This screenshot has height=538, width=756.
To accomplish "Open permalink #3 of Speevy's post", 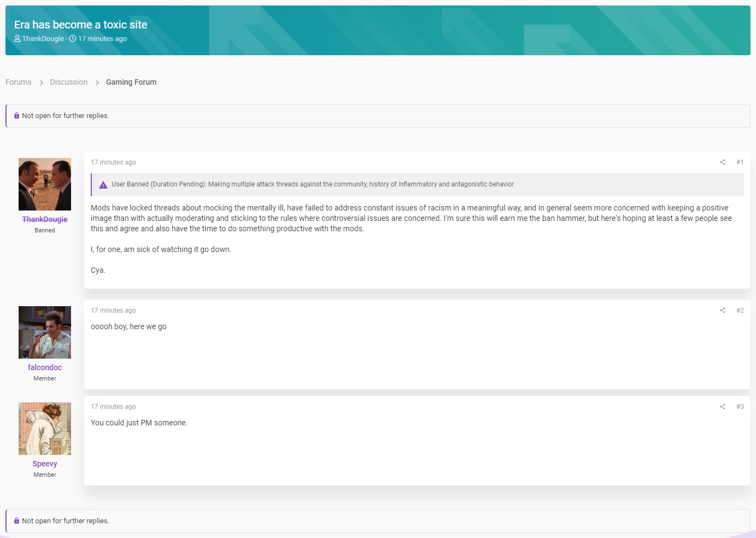I will click(x=740, y=407).
